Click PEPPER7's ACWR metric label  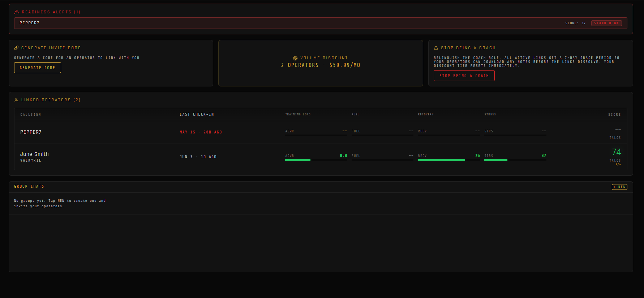pos(289,131)
